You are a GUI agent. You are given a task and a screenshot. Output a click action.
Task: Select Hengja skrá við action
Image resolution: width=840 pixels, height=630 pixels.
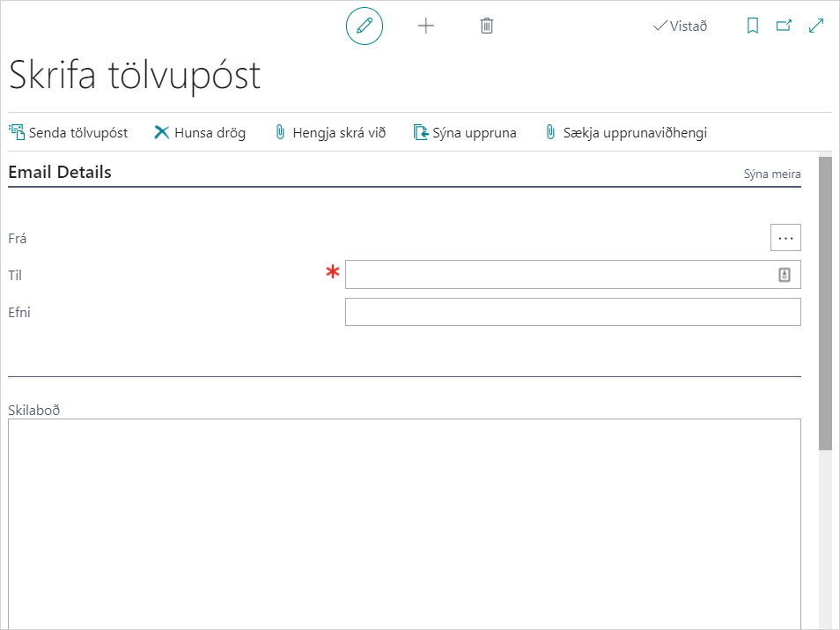330,132
